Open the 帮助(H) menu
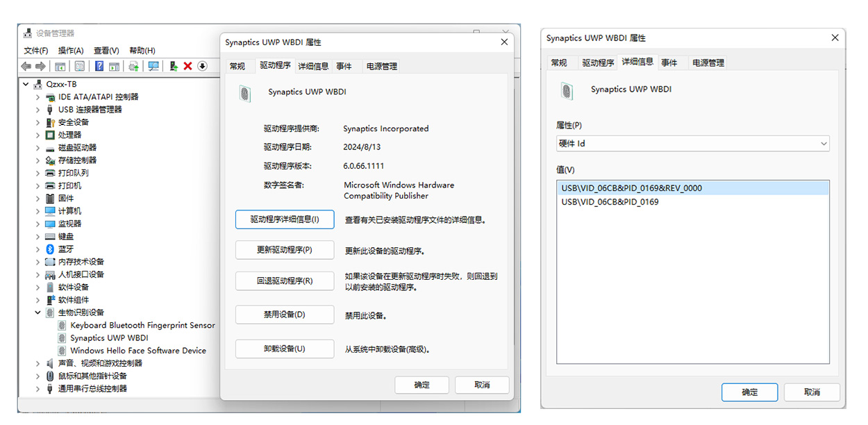This screenshot has height=425, width=868. (x=142, y=51)
